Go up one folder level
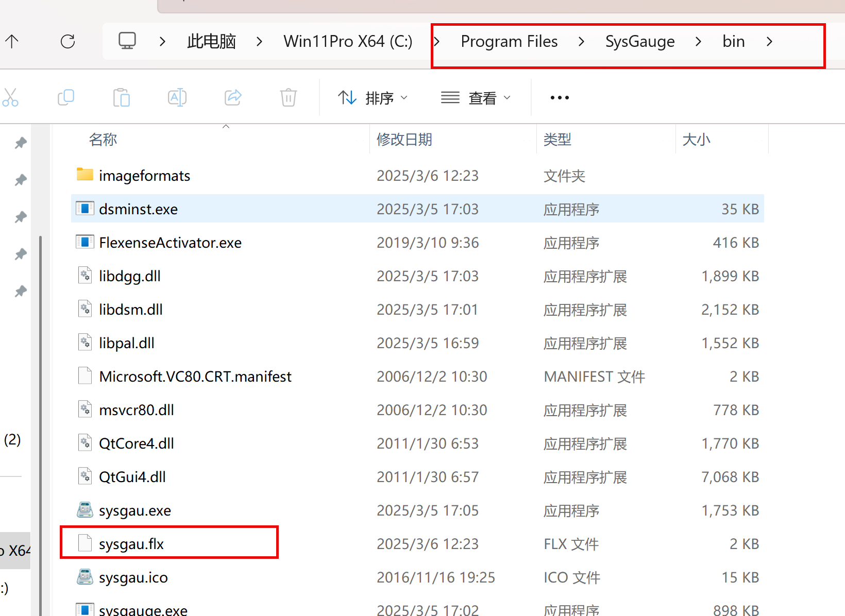 pyautogui.click(x=12, y=42)
